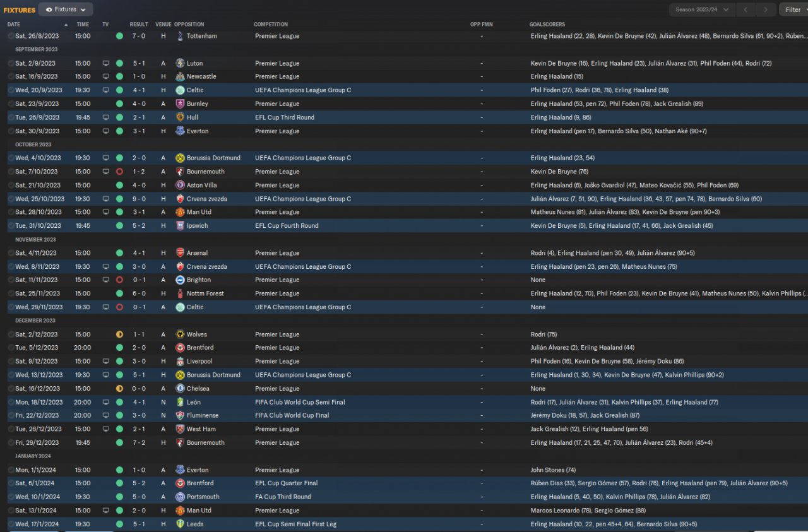Open EFL Cup Third Round competition link
Screen dimensions: 808x532
(x=285, y=117)
